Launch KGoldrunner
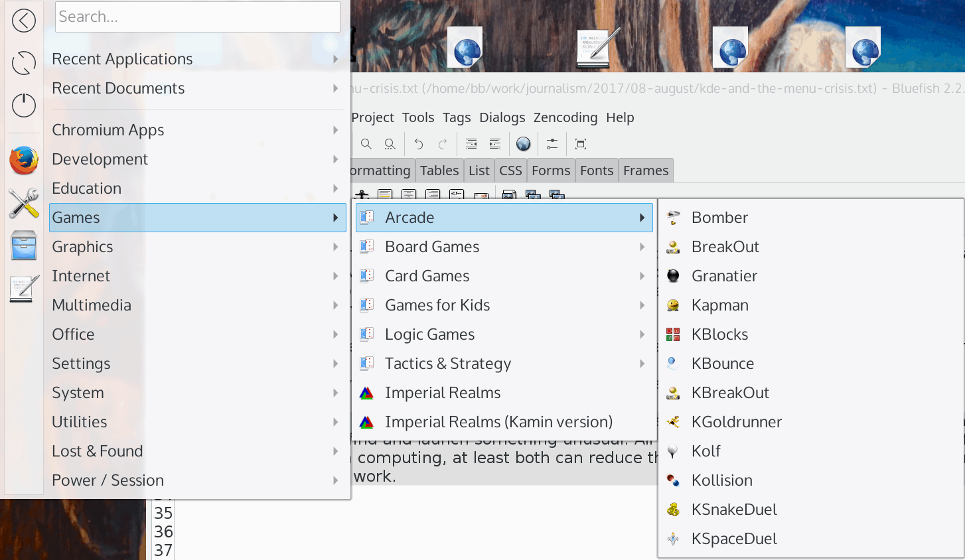 [x=811, y=422]
